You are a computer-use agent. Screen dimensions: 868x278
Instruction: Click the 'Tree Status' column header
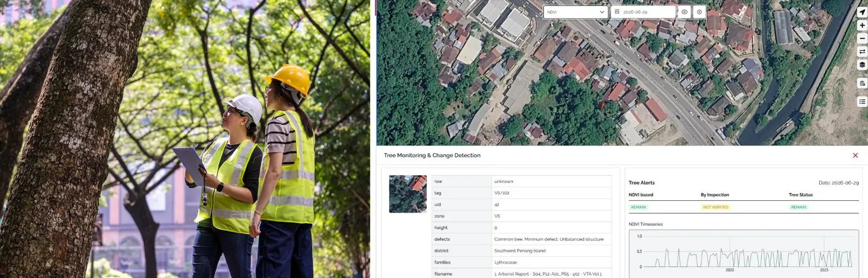coord(801,195)
